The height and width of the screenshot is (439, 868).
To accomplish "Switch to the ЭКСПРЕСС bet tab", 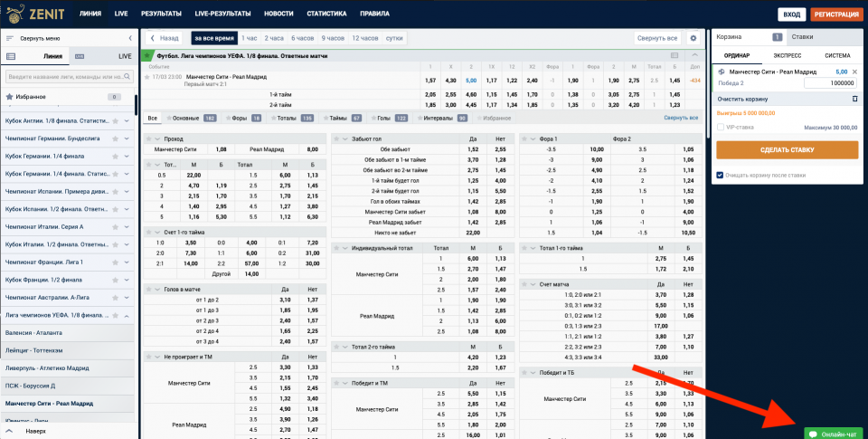I will pyautogui.click(x=788, y=55).
